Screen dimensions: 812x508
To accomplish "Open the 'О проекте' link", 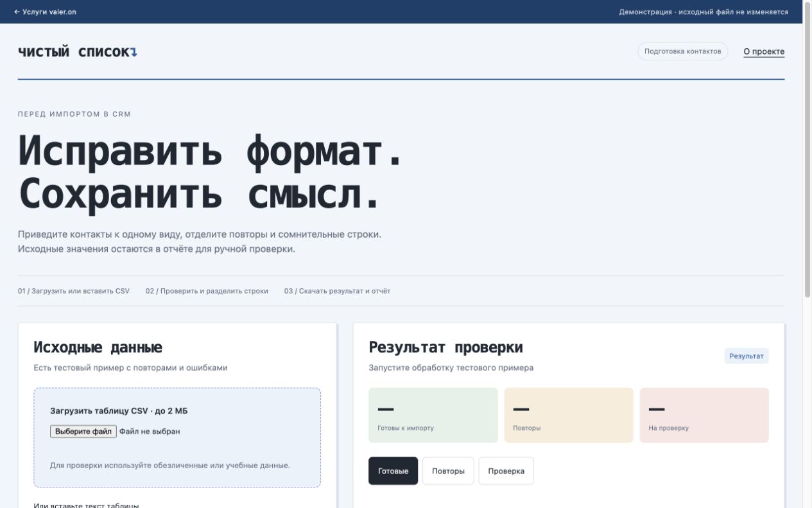I will [x=764, y=51].
